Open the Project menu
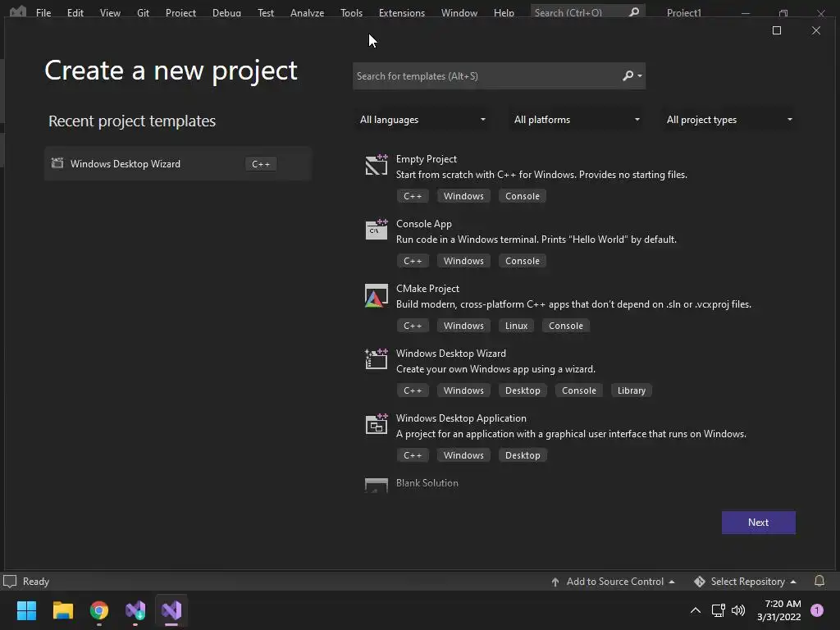This screenshot has width=840, height=630. coord(180,12)
